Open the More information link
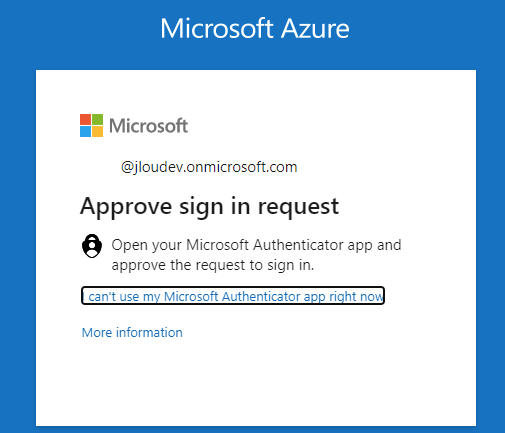 coord(132,332)
